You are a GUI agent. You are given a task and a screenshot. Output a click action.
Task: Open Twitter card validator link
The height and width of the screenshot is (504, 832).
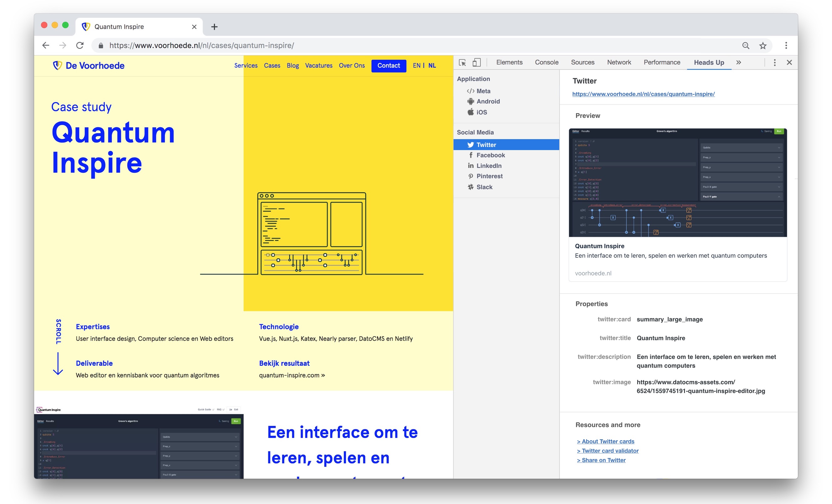608,451
